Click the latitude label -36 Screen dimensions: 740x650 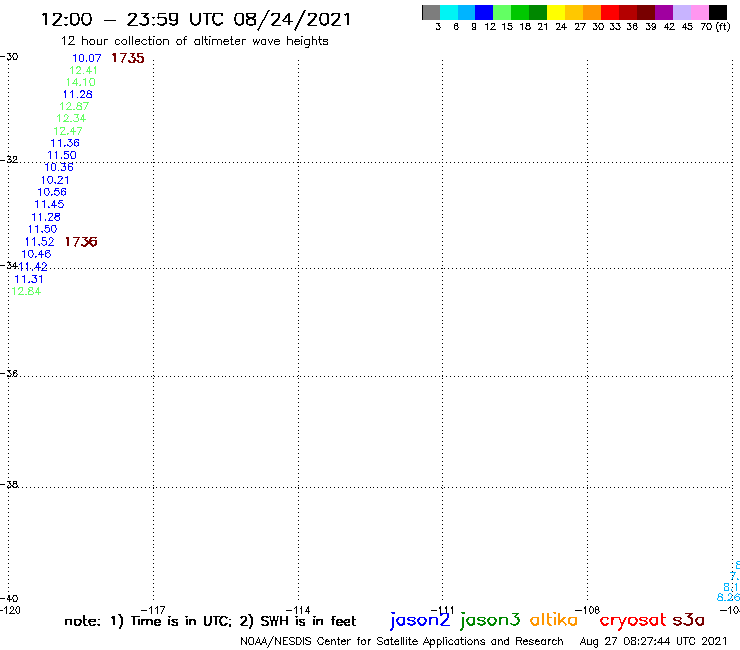[9, 373]
